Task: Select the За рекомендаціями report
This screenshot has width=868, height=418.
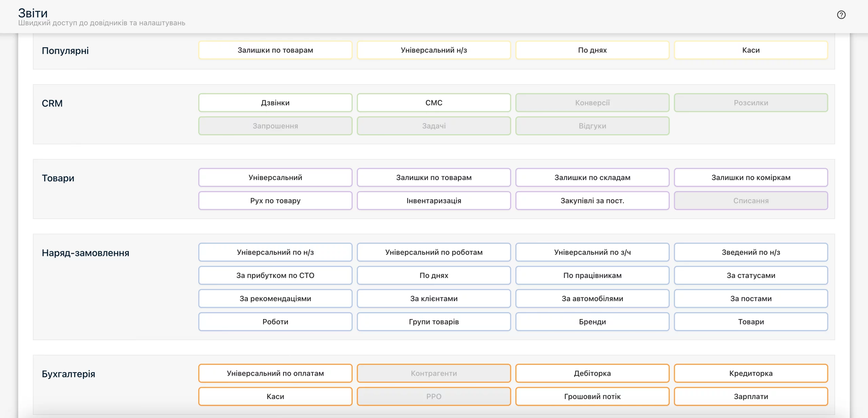Action: coord(275,299)
